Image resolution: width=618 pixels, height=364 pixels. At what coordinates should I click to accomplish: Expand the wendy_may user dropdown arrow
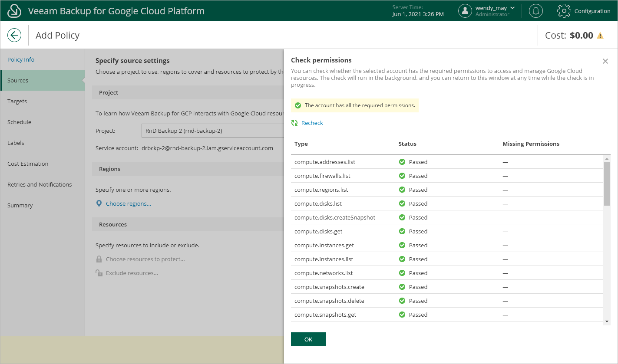512,8
